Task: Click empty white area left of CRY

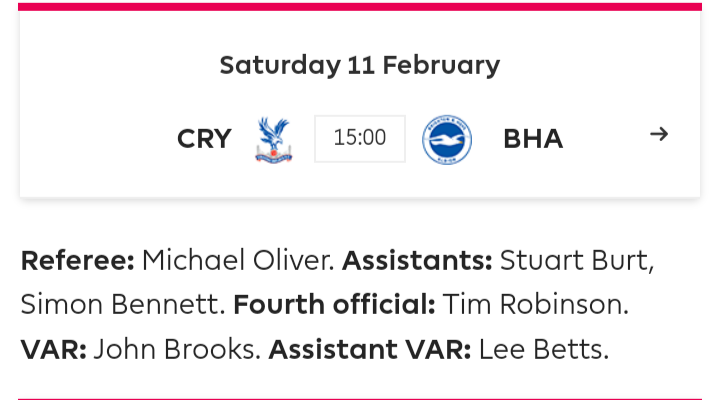Action: pos(96,139)
